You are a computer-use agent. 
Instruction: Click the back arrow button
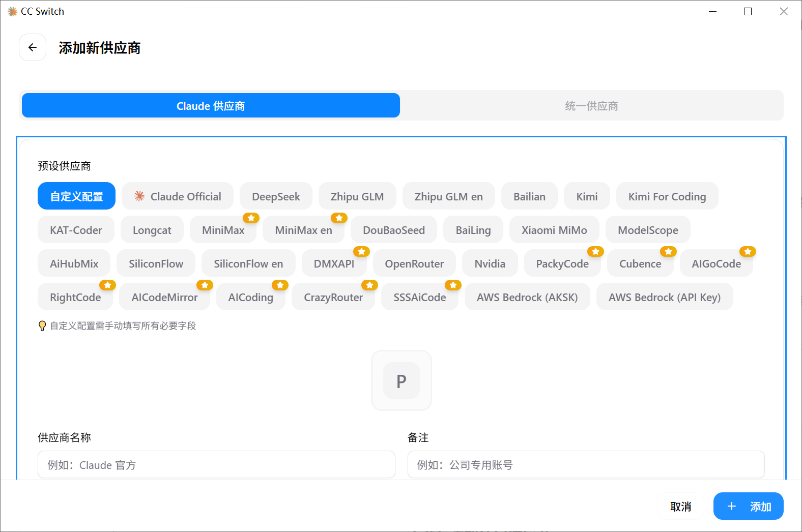click(x=33, y=47)
